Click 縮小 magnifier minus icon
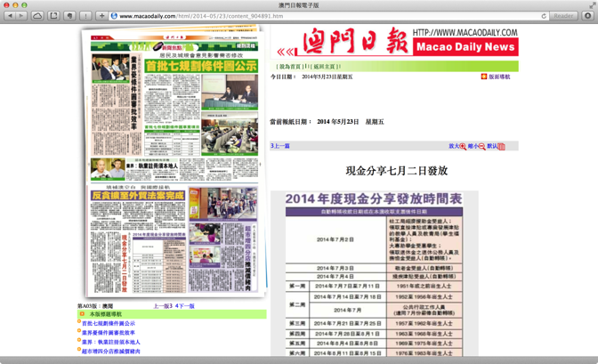The width and height of the screenshot is (598, 364). (481, 146)
